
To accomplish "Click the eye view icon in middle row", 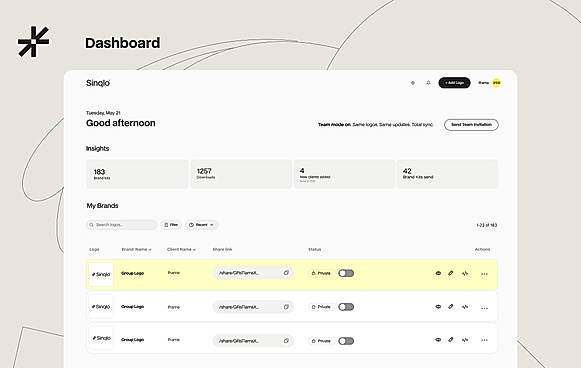I will point(438,306).
